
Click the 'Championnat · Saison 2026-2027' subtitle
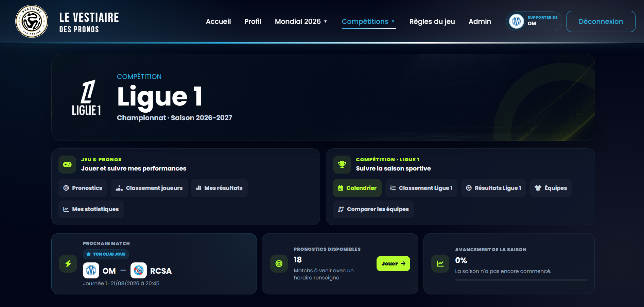click(x=174, y=118)
